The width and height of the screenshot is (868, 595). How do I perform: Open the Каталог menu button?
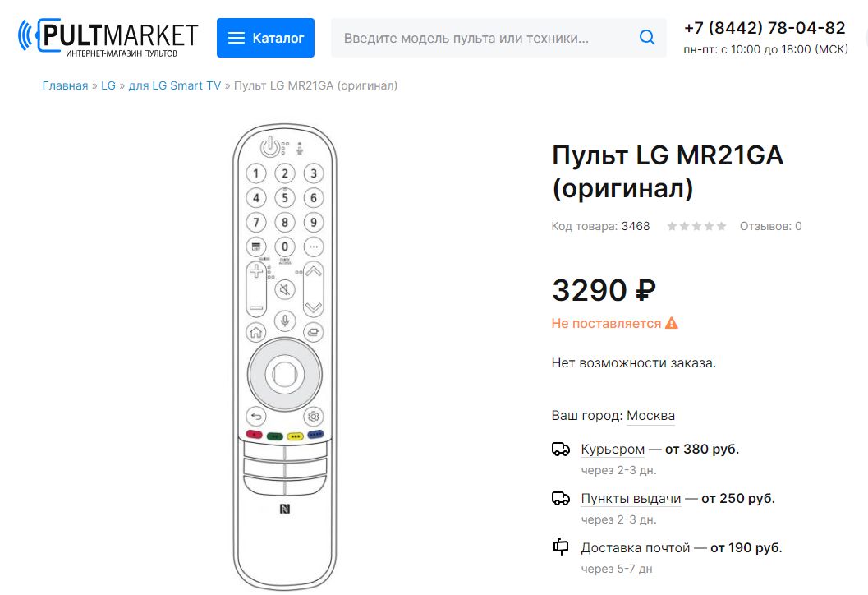point(265,38)
